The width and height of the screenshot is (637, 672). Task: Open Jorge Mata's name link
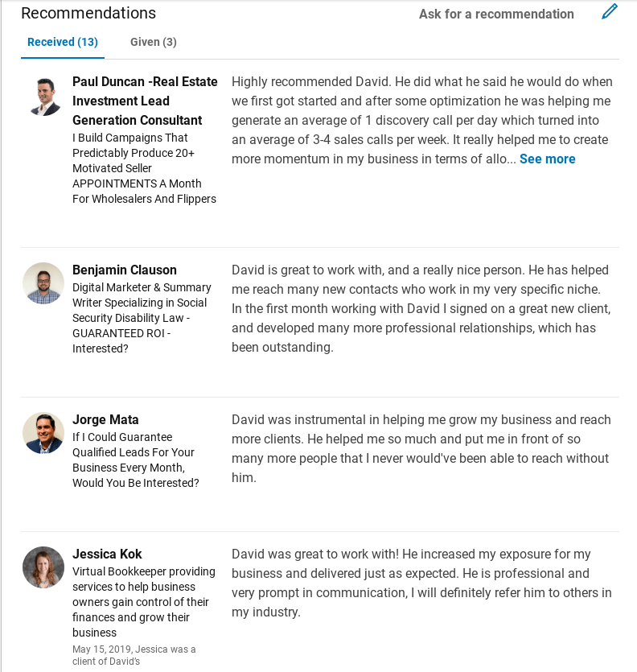click(105, 419)
